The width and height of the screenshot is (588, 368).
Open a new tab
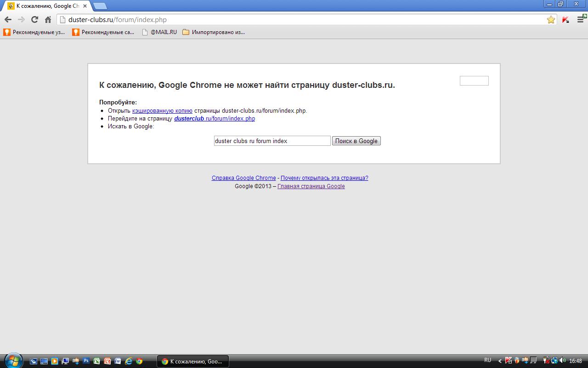100,6
